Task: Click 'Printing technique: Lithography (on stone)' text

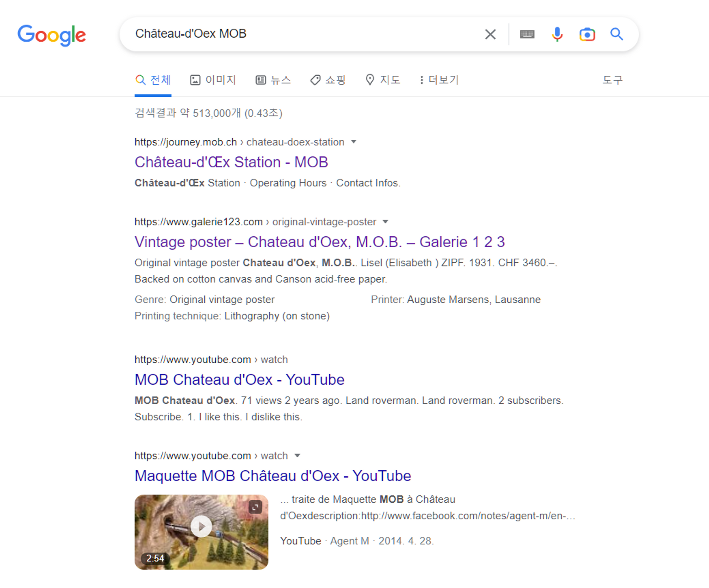Action: [x=232, y=316]
